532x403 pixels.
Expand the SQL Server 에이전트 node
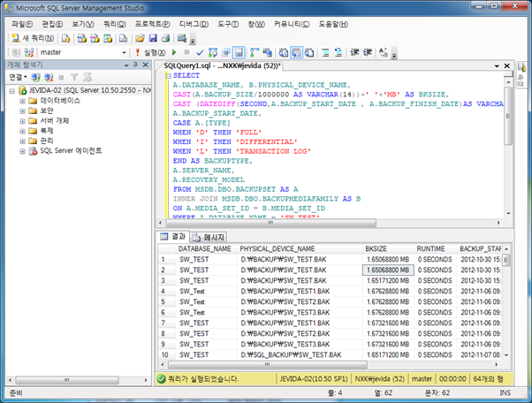coord(22,151)
